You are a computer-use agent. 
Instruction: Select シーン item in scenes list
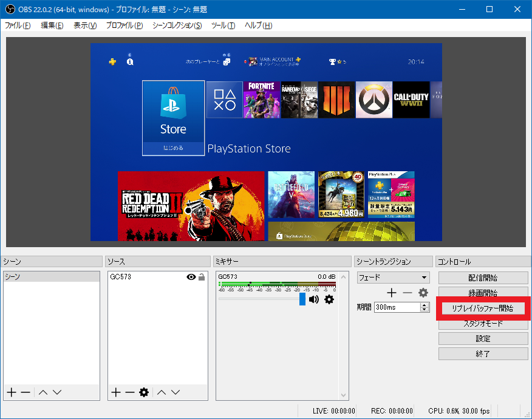(x=52, y=277)
